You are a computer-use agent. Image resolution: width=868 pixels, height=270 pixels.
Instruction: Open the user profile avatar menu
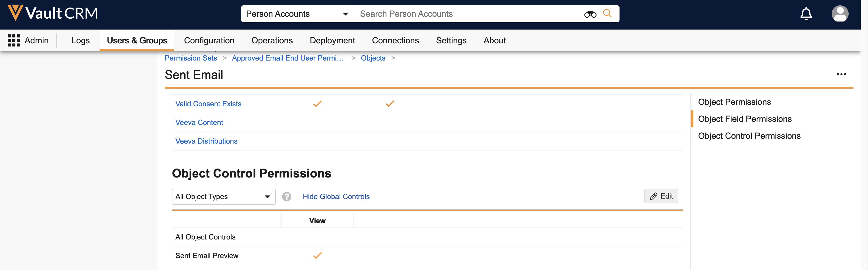(840, 14)
